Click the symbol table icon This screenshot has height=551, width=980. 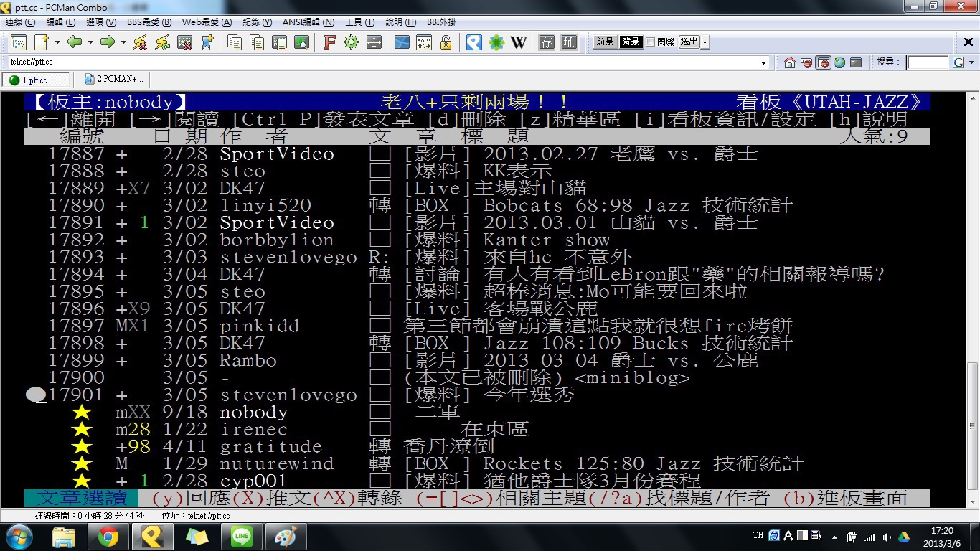pos(424,42)
